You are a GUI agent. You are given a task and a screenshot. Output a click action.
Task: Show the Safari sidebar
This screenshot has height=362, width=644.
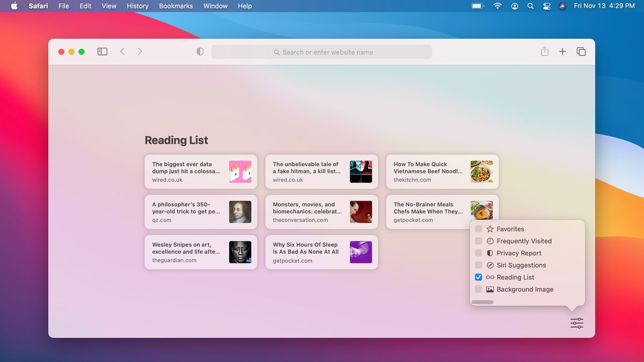click(x=103, y=51)
